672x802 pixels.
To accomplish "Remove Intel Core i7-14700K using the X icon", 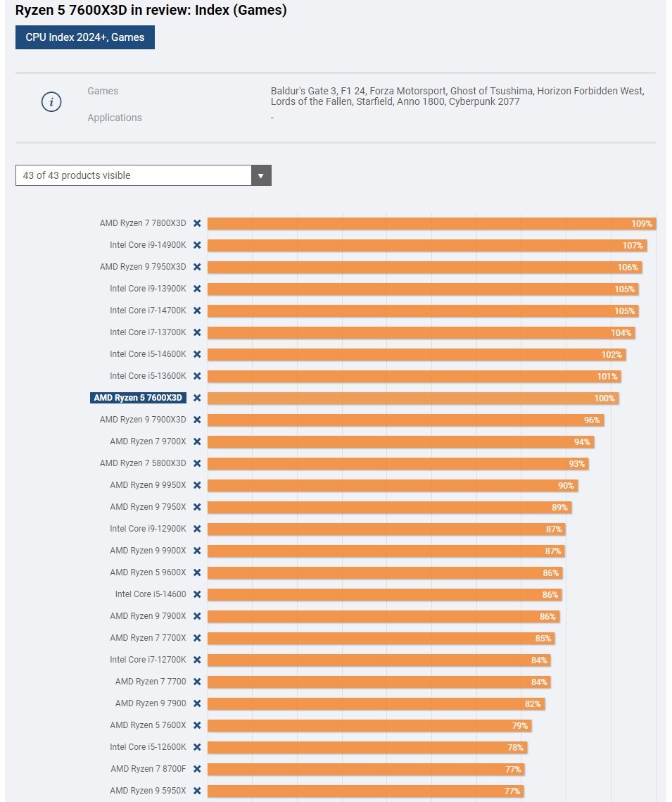I will (197, 311).
